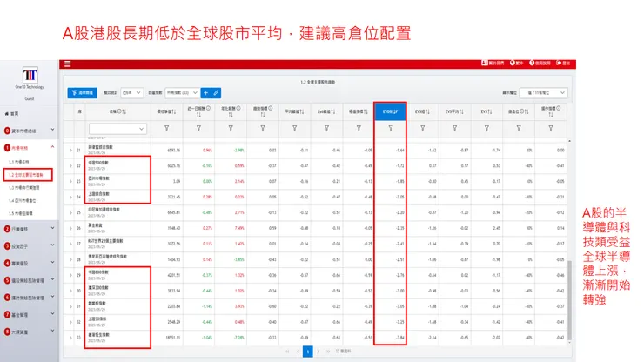Click the table scrollbar's up arrow
The image size is (644, 362).
click(x=569, y=141)
